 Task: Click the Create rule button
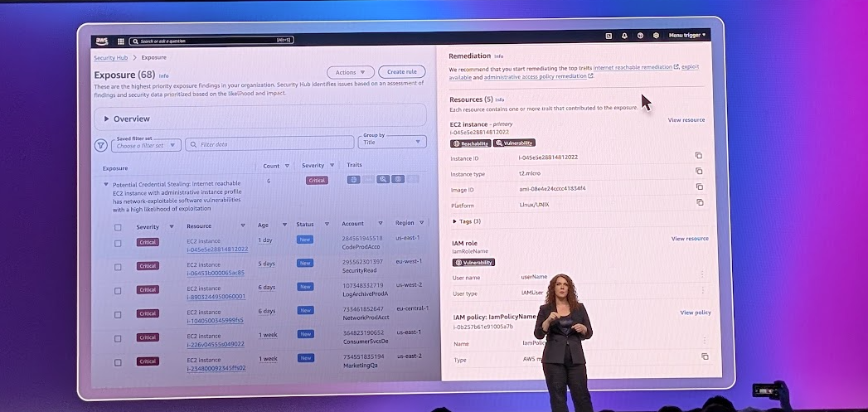pyautogui.click(x=402, y=73)
